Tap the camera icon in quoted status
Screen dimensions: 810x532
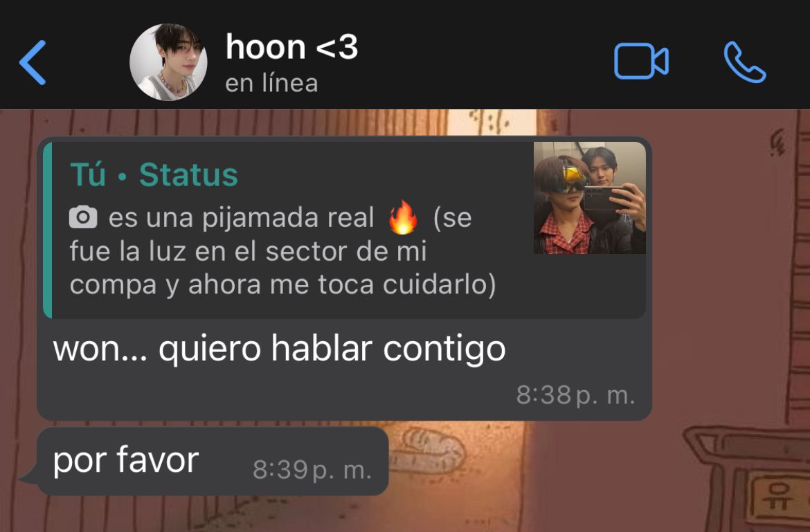coord(83,217)
